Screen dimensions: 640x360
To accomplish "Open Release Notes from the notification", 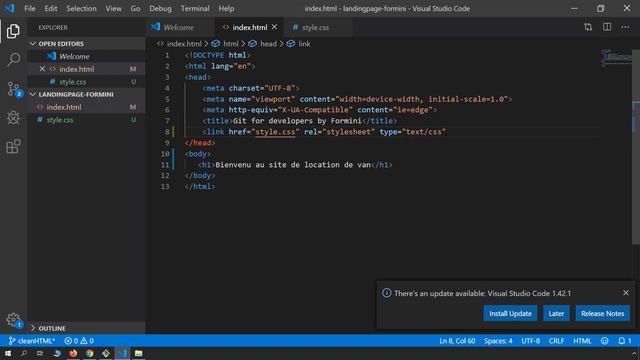I will [602, 313].
